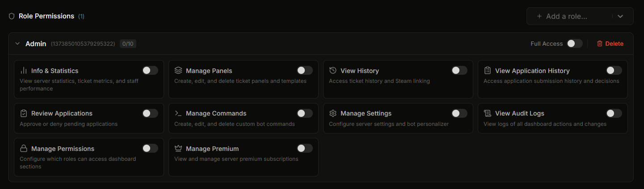Viewport: 644px width, 189px height.
Task: Click the role ID 1373850105379295322
Action: click(83, 44)
